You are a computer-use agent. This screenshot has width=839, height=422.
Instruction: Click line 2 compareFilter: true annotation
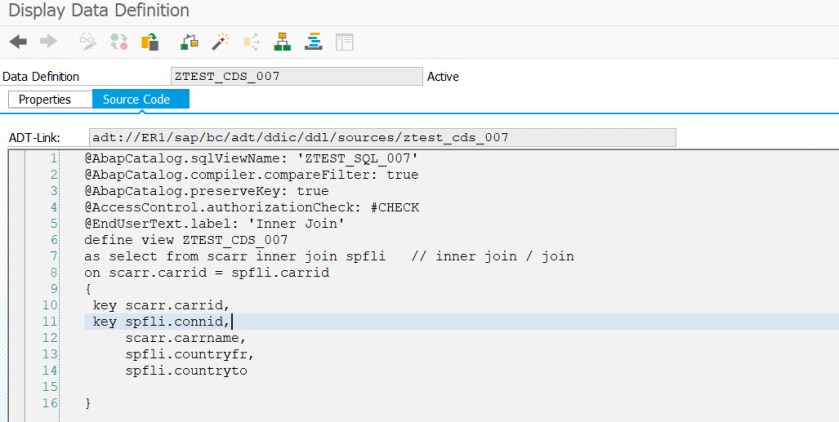pyautogui.click(x=251, y=175)
